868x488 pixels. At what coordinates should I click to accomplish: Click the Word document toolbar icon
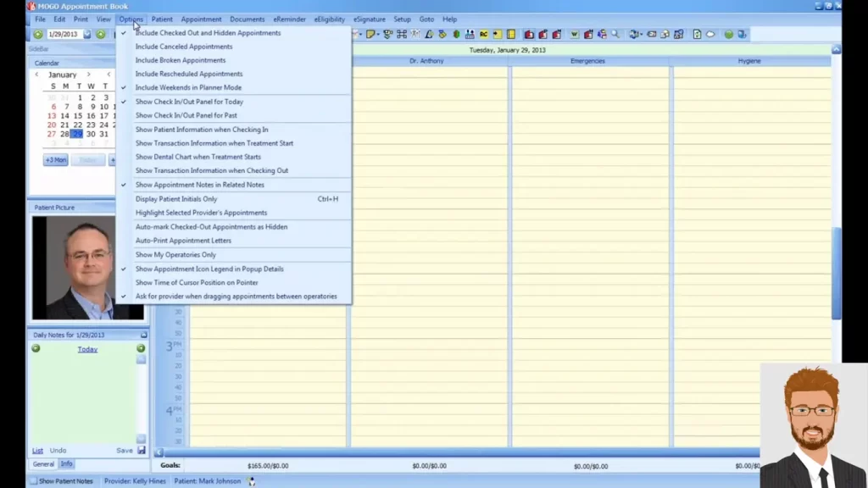coord(575,34)
